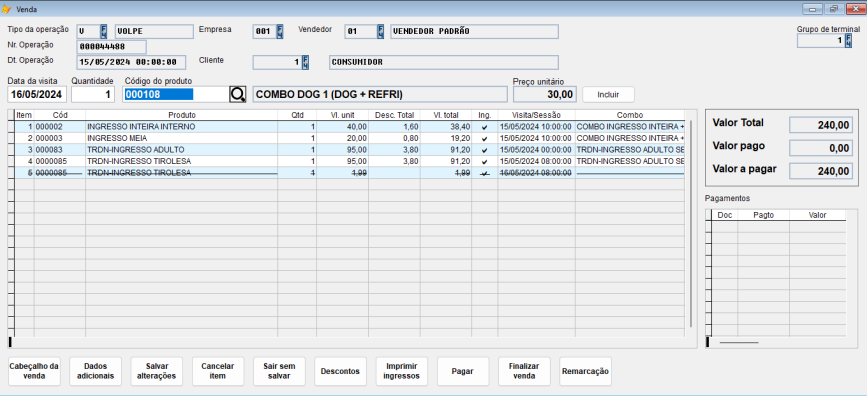Click the Finalizar venda button
Screen dimensions: 867x396
point(524,371)
